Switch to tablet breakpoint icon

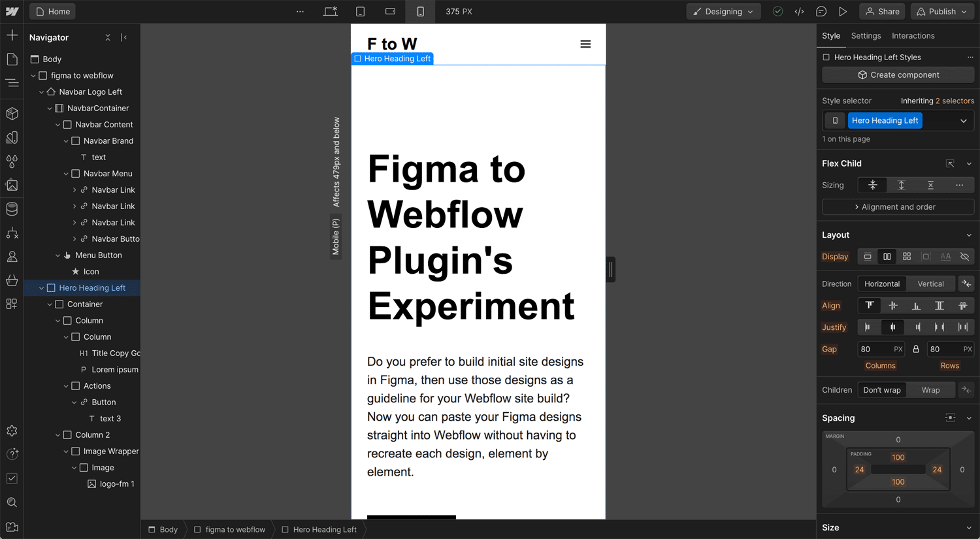click(360, 11)
